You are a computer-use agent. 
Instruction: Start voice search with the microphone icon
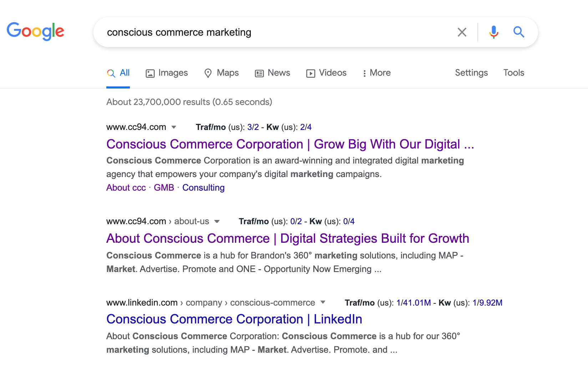[494, 32]
